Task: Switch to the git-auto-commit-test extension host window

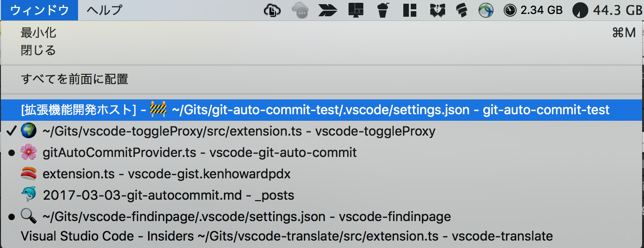Action: 315,110
